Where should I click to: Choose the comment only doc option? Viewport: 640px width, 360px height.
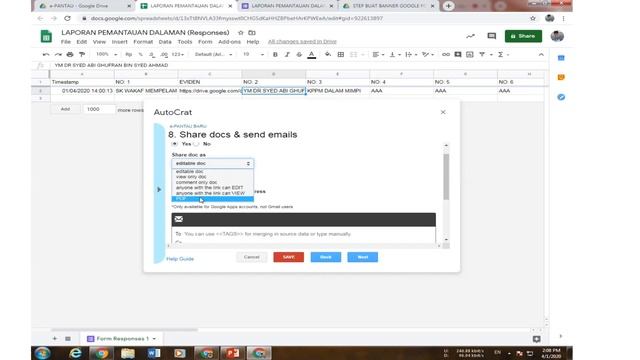[196, 182]
